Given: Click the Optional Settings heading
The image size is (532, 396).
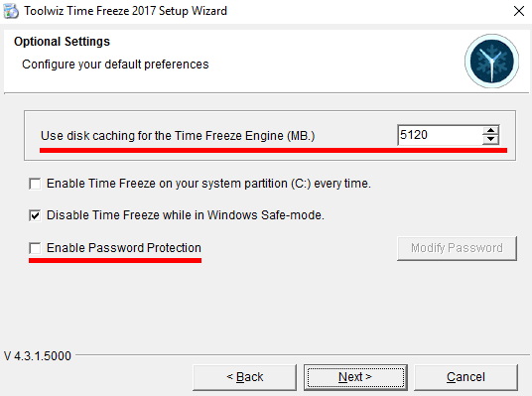Looking at the screenshot, I should pyautogui.click(x=62, y=42).
